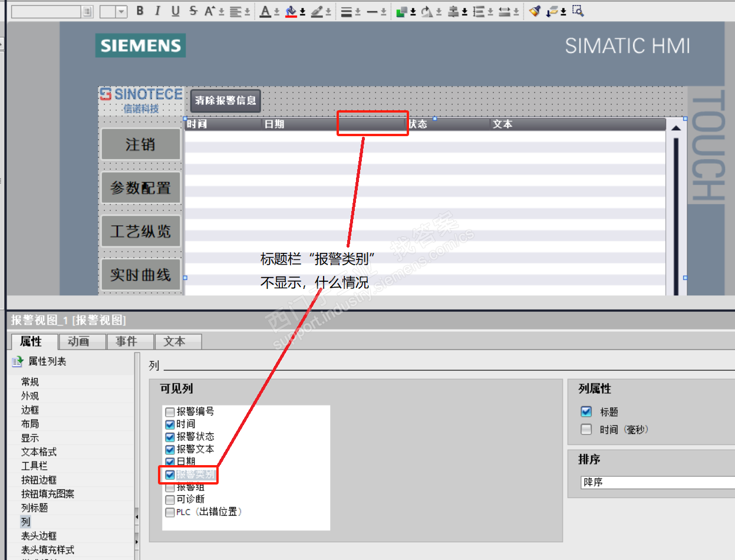Click the line width icon
The height and width of the screenshot is (560, 735).
[x=347, y=11]
